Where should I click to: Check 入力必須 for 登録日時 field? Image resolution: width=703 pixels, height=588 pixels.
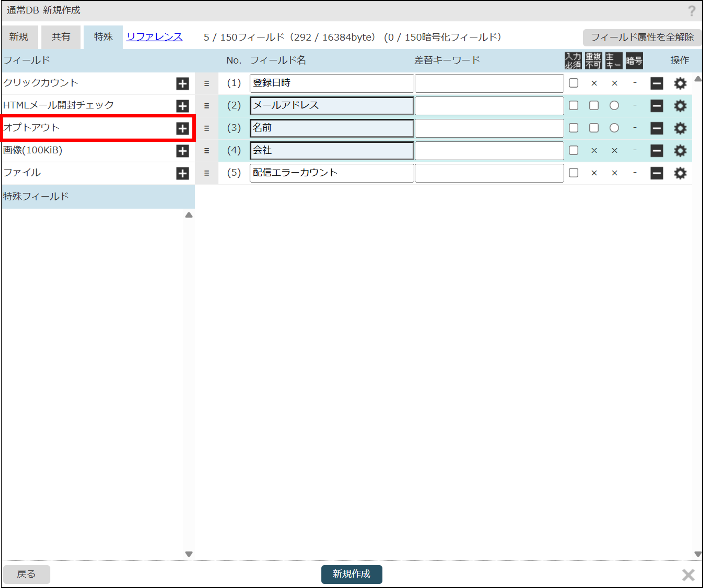pyautogui.click(x=573, y=83)
